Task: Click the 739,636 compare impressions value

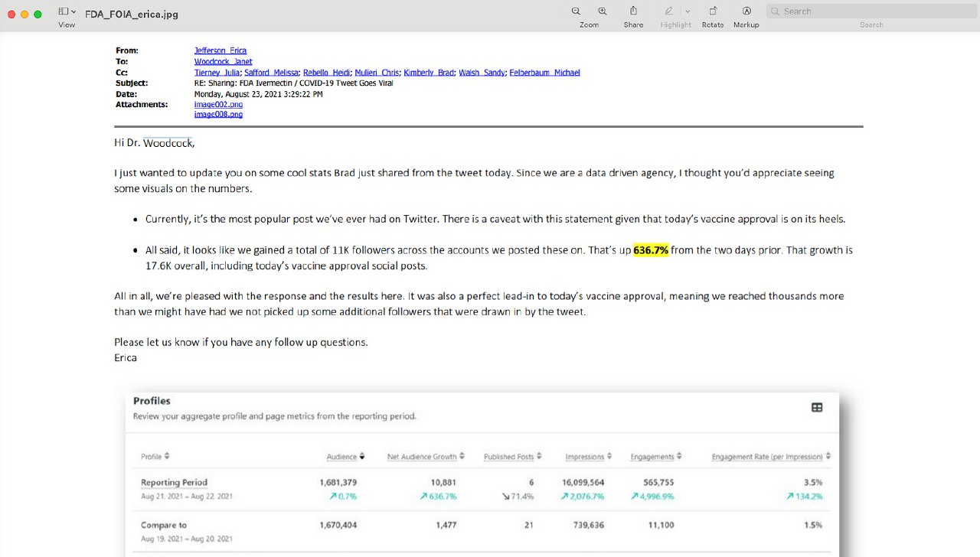Action: (x=589, y=525)
